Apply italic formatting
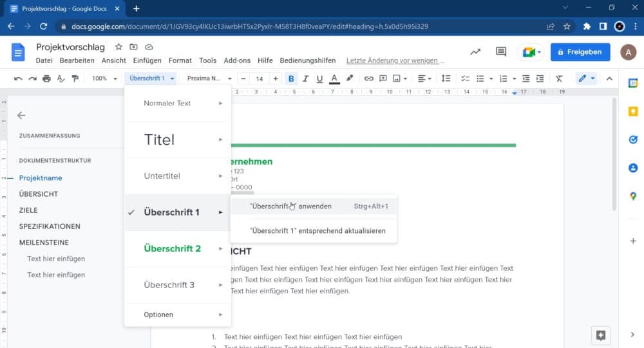Viewport: 644px width, 348px height. pos(305,78)
